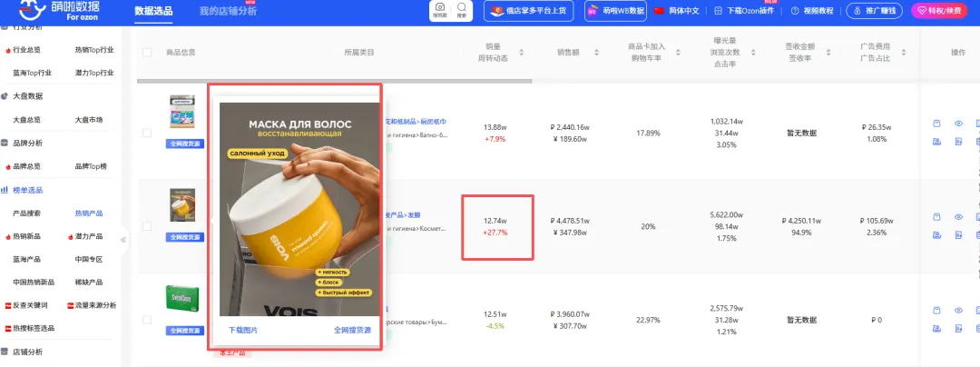The height and width of the screenshot is (367, 980).
Task: Collapse sidebar with double-chevron handle
Action: (x=123, y=240)
